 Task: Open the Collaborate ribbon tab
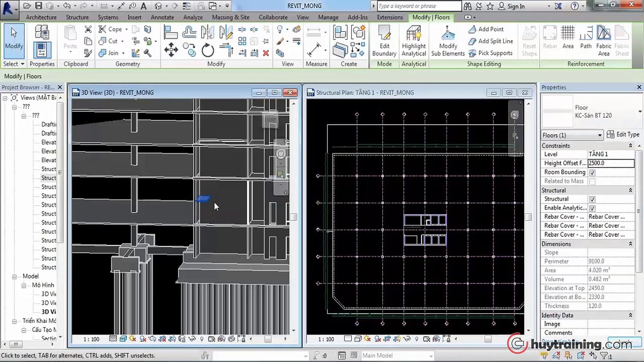pos(273,17)
